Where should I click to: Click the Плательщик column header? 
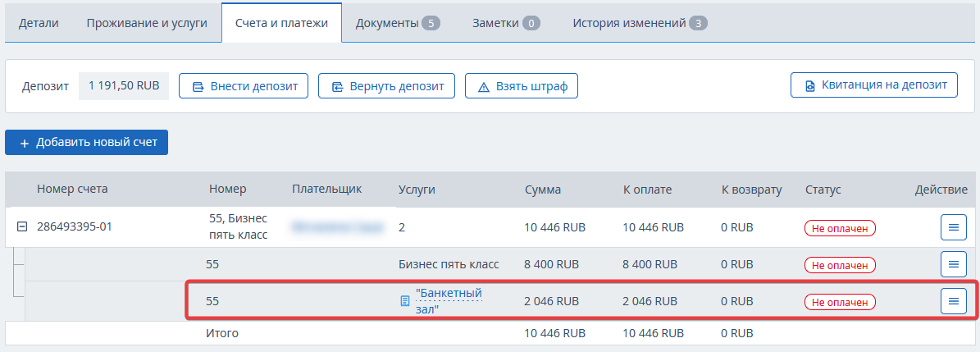[327, 189]
